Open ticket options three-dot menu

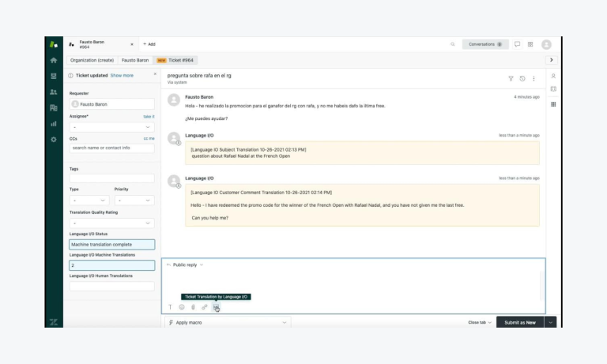pos(533,78)
